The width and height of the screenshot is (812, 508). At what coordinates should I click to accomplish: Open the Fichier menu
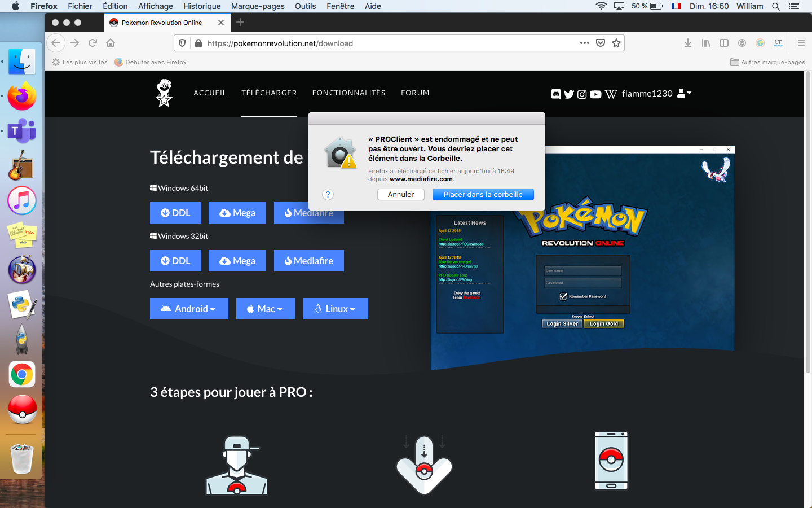(80, 6)
